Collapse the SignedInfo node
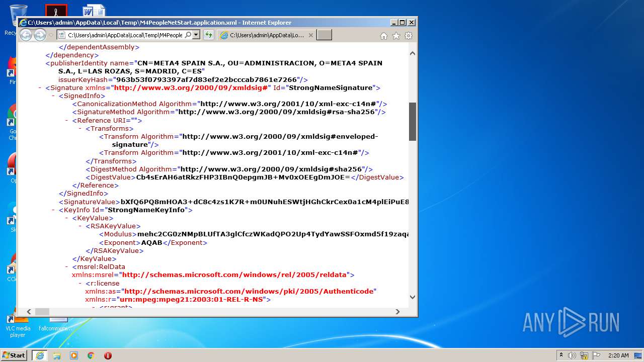This screenshot has width=644, height=362. [x=53, y=96]
